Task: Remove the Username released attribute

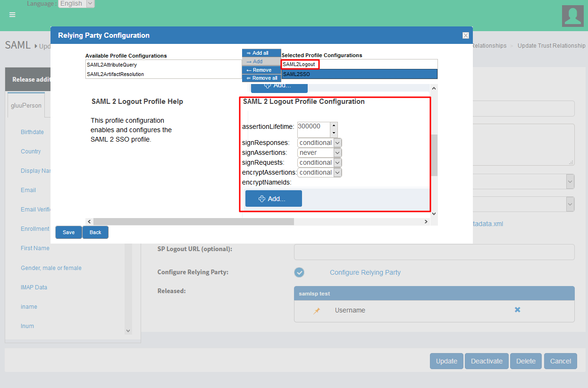Action: (x=517, y=310)
